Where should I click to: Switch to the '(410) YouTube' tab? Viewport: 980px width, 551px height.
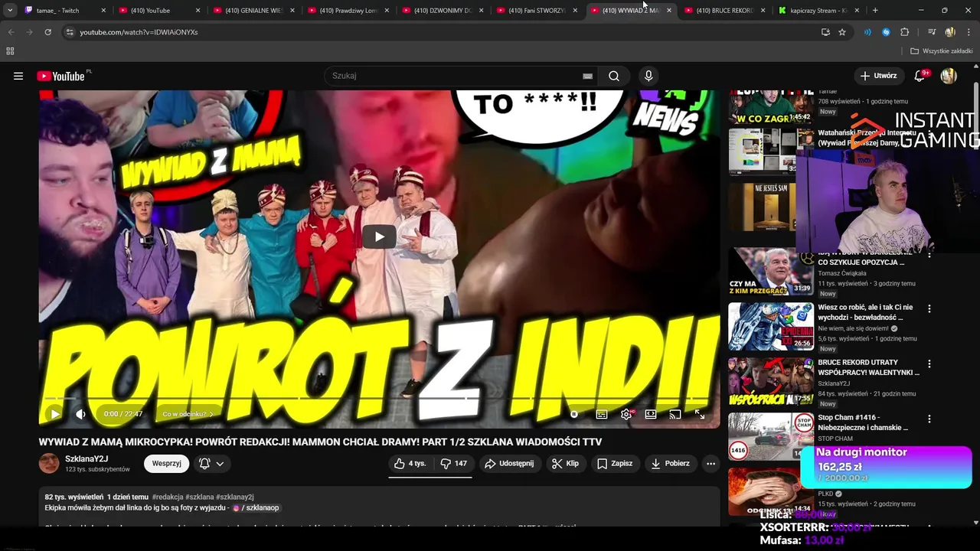(159, 11)
